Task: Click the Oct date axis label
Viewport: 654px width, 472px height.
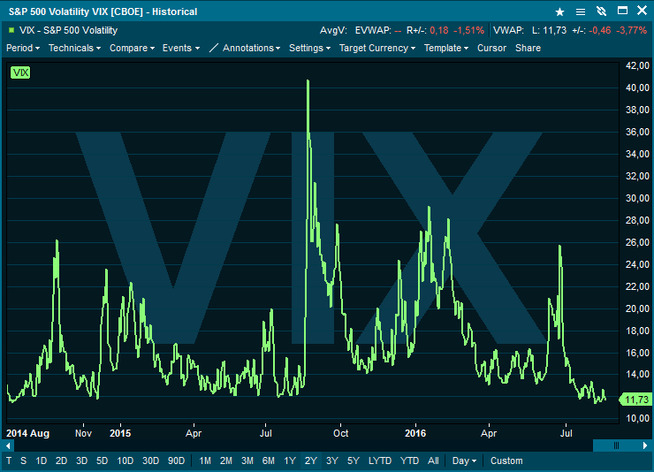Action: click(x=340, y=433)
